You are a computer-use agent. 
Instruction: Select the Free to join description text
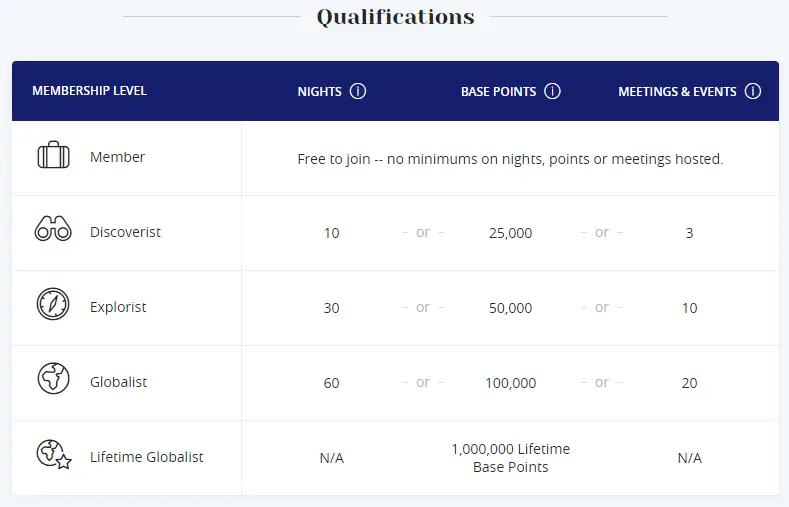point(510,159)
